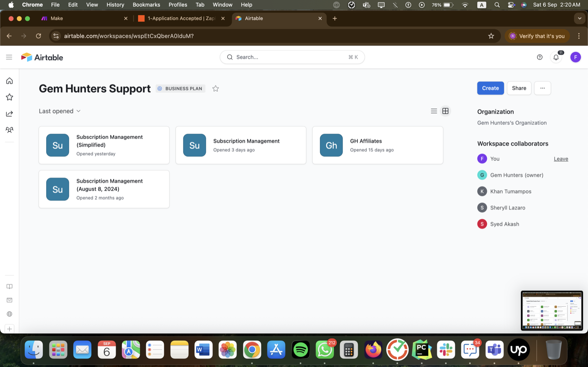Click the Share button

tap(519, 88)
